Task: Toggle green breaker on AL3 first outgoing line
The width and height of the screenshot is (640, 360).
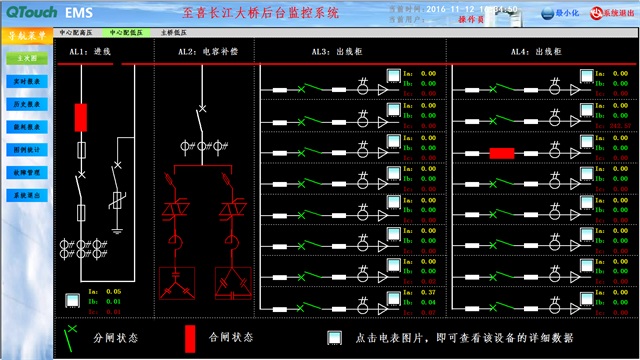Action: tap(311, 88)
